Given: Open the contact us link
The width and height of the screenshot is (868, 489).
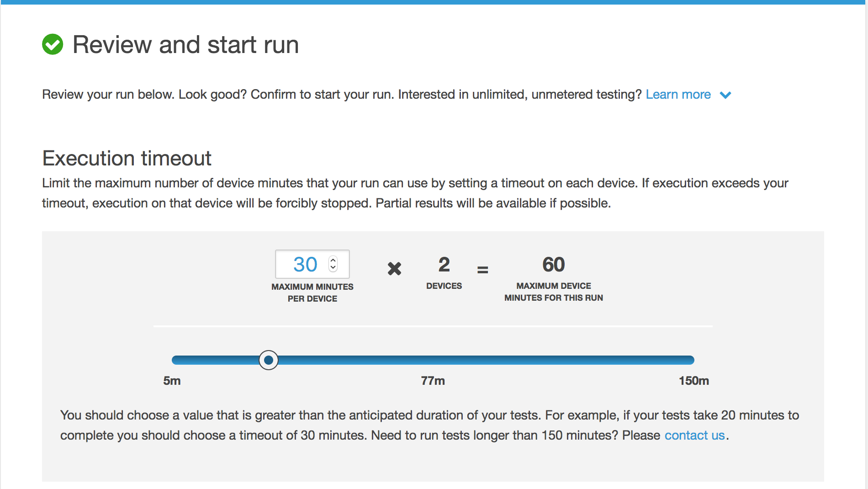Looking at the screenshot, I should tap(694, 435).
